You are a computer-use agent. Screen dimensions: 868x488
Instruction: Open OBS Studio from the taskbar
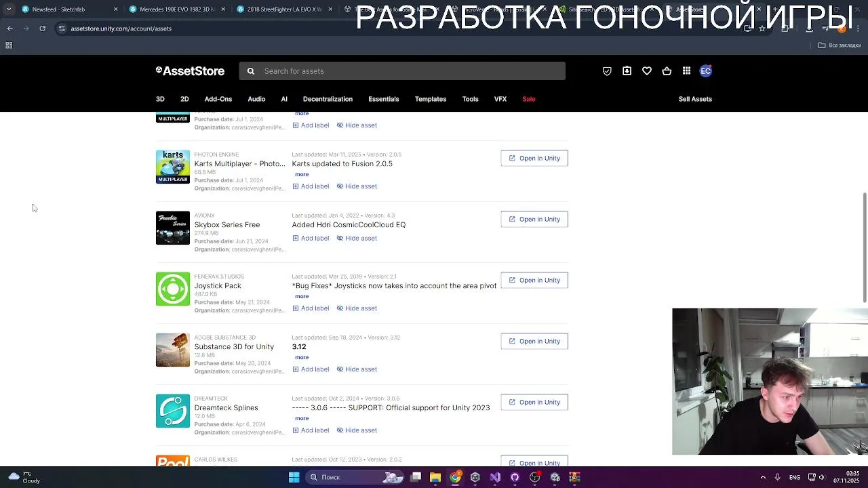click(535, 477)
